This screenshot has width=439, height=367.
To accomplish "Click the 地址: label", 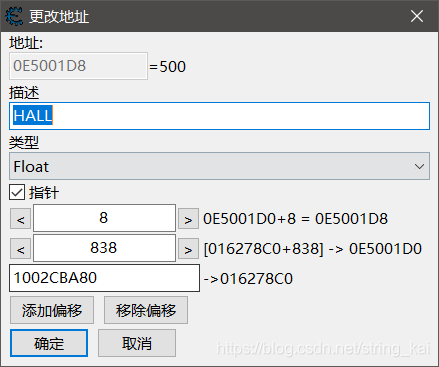I will tap(26, 43).
